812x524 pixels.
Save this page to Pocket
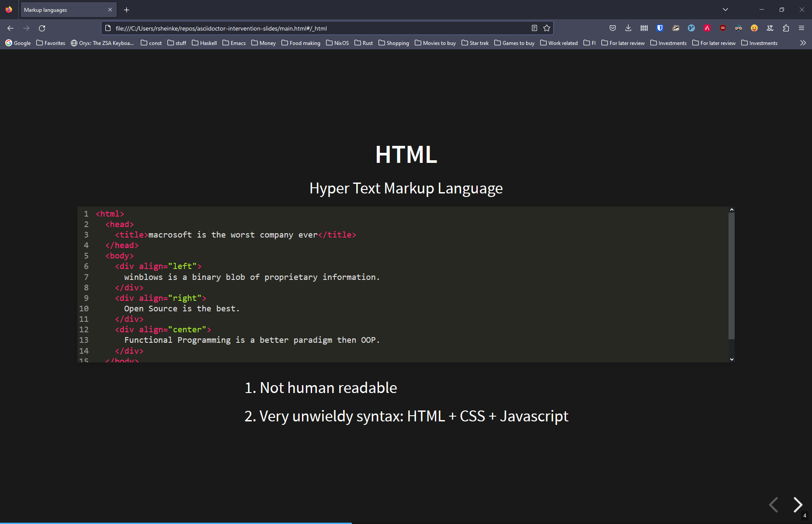tap(613, 28)
